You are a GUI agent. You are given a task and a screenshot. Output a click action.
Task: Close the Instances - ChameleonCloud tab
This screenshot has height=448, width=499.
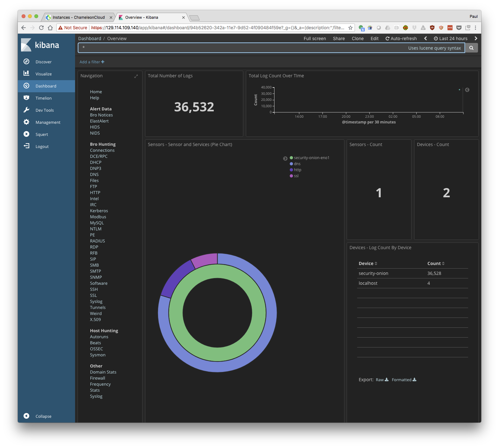pos(111,17)
